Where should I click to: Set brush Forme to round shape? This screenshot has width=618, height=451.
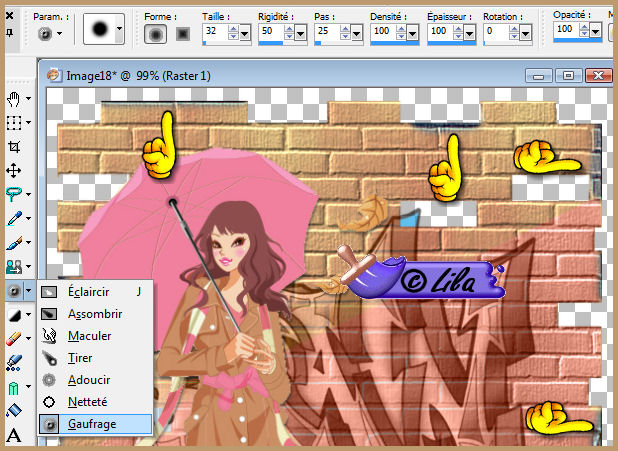coord(155,33)
